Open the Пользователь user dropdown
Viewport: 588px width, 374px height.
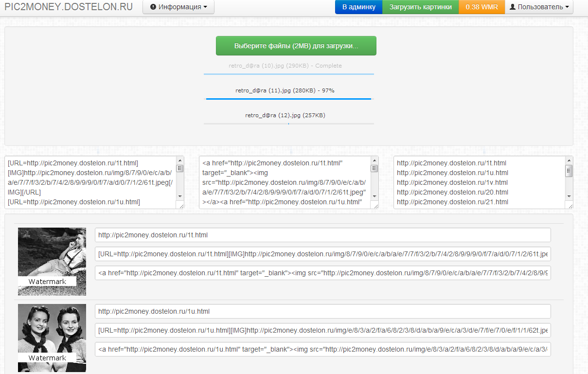pyautogui.click(x=539, y=7)
